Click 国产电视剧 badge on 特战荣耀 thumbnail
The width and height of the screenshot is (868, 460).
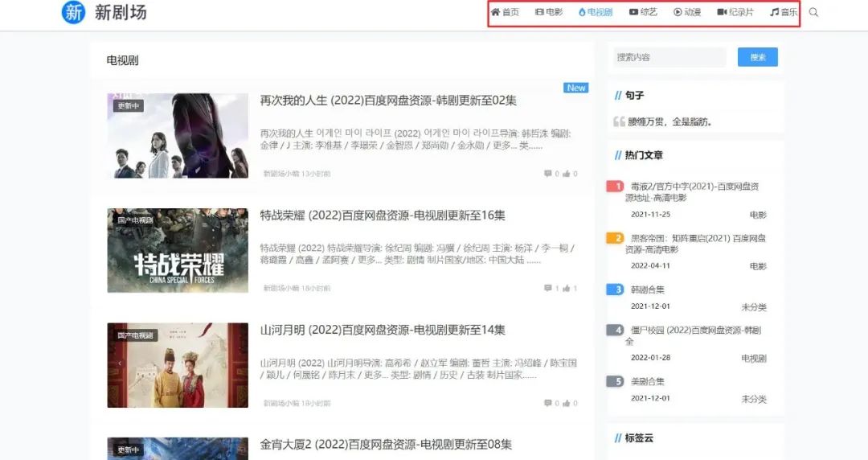point(135,220)
